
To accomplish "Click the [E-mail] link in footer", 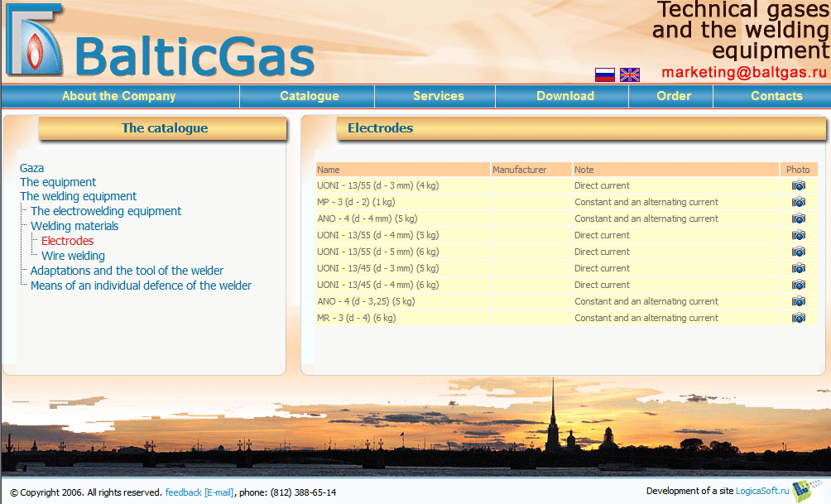I will 219,492.
